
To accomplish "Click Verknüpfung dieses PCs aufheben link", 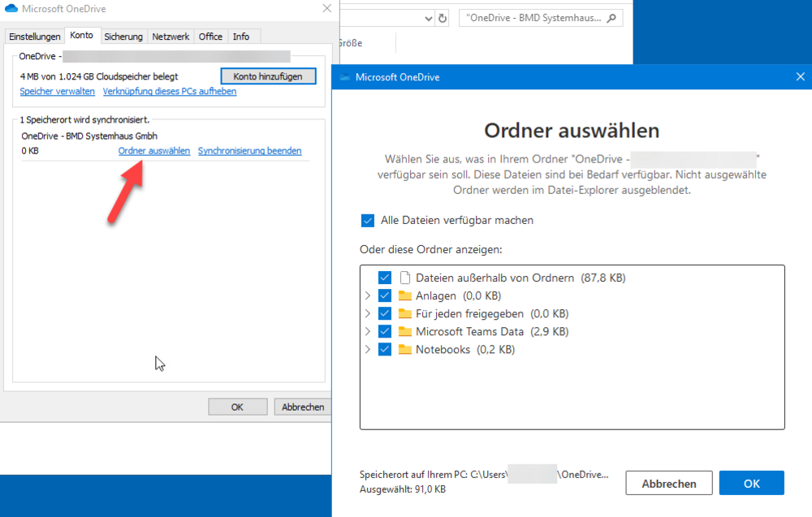I will (170, 92).
